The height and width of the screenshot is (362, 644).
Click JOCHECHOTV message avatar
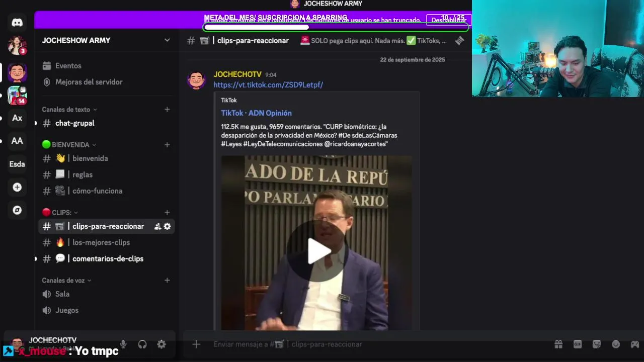point(196,80)
